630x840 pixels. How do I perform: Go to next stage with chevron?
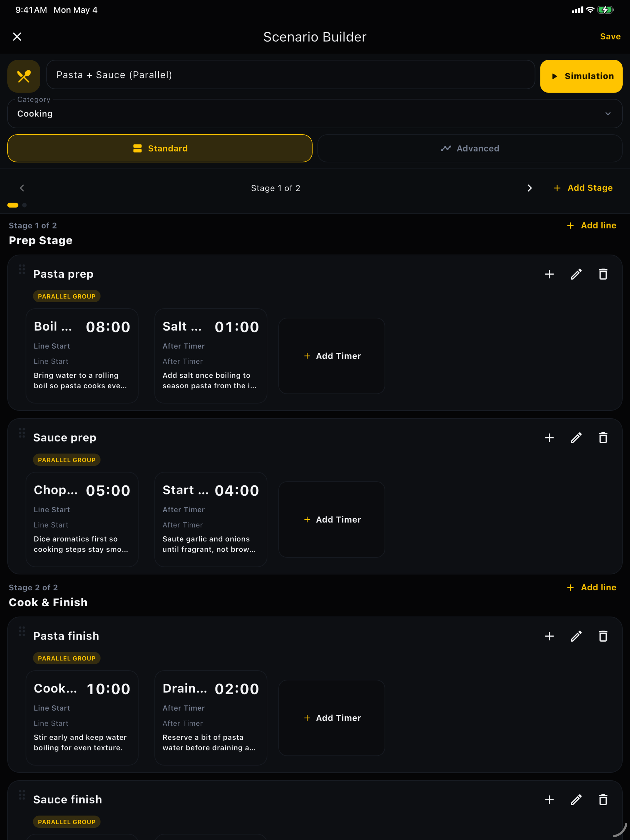point(529,188)
